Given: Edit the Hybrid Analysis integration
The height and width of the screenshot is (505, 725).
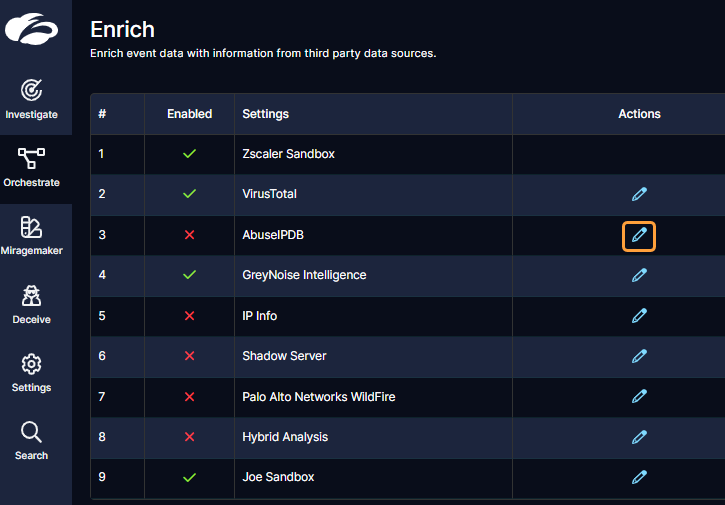Looking at the screenshot, I should (x=639, y=437).
